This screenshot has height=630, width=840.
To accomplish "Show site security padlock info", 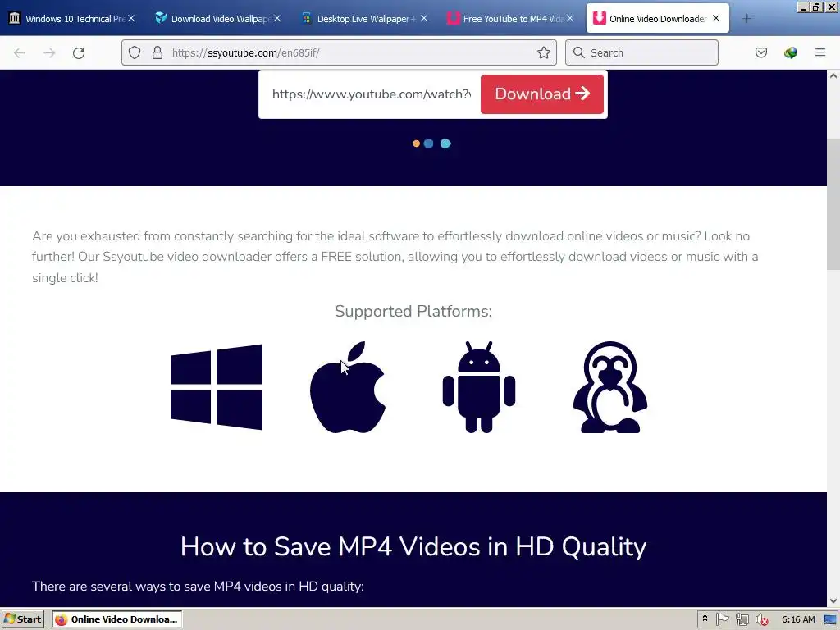I will tap(157, 52).
